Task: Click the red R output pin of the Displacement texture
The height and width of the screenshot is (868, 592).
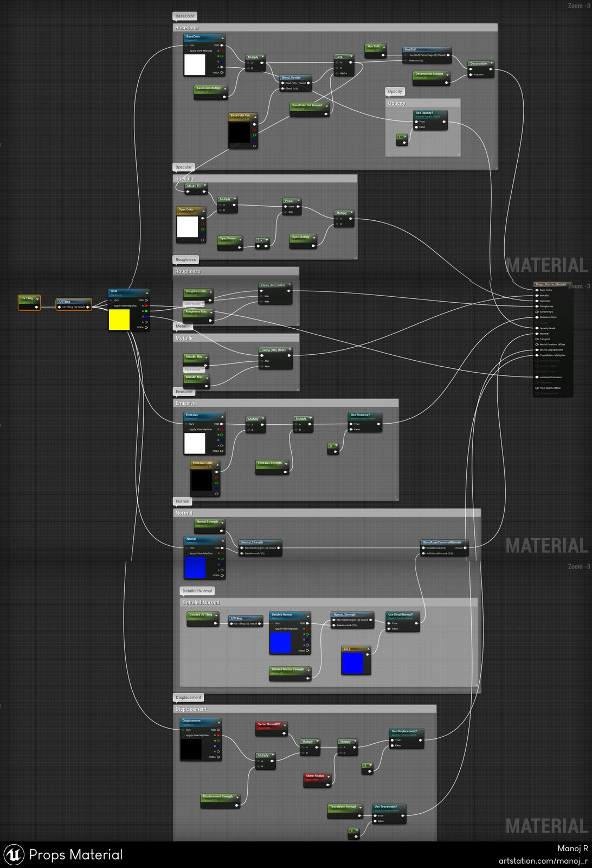Action: 218,735
